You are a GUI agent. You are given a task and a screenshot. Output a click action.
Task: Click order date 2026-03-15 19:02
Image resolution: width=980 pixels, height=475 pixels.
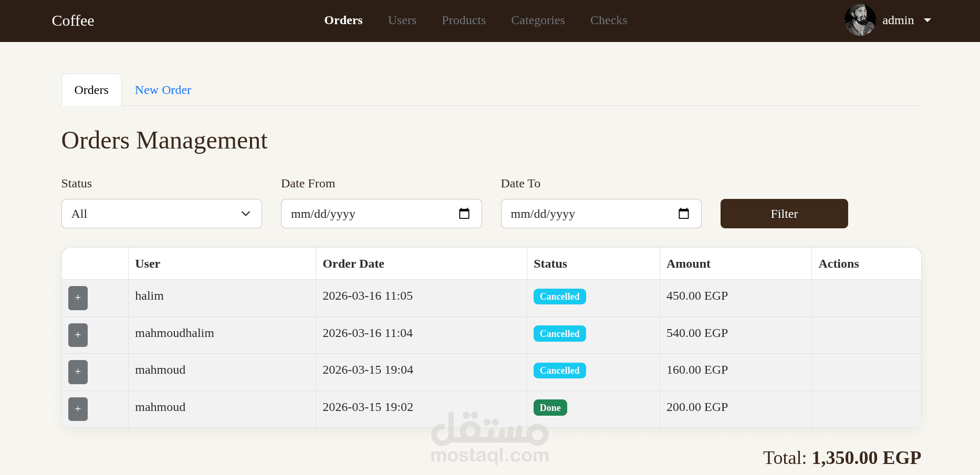pyautogui.click(x=368, y=407)
